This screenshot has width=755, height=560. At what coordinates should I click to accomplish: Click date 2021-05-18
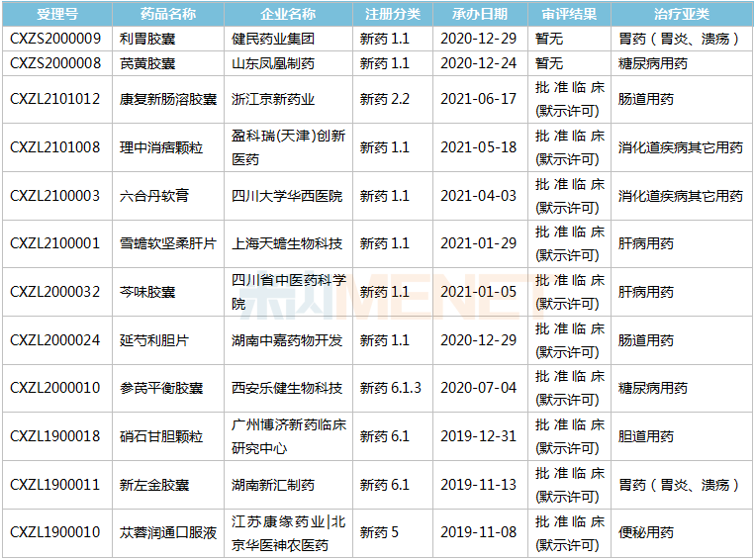(478, 146)
